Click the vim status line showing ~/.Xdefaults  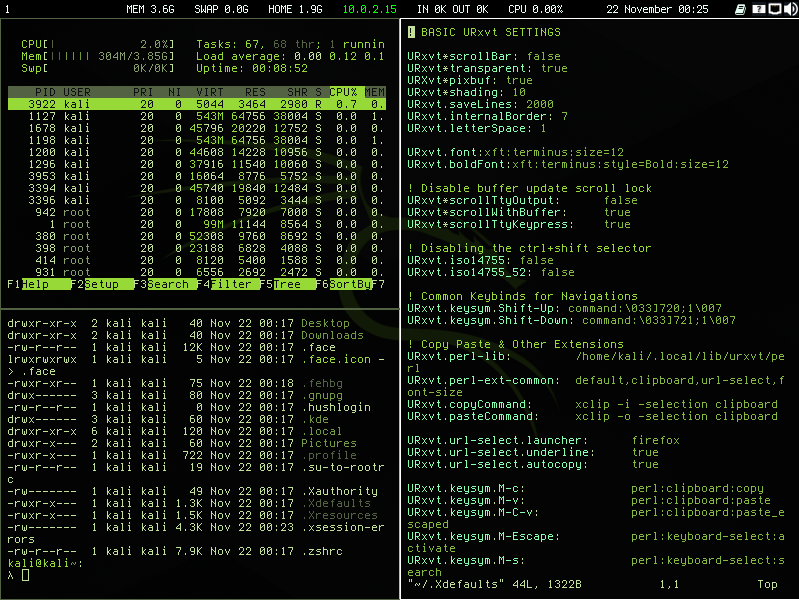[494, 584]
